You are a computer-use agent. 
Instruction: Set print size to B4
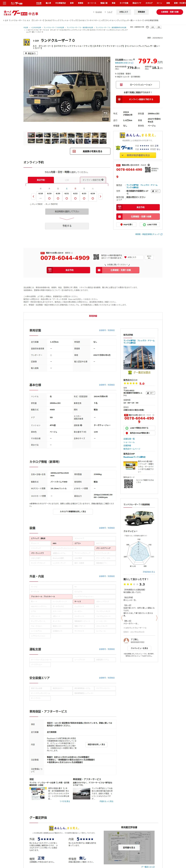(x=159, y=27)
